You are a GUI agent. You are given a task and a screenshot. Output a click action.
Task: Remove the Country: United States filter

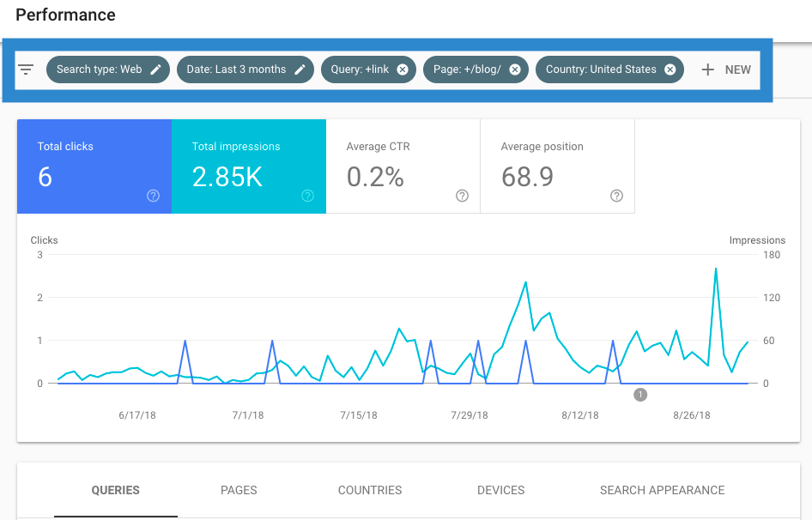point(670,70)
